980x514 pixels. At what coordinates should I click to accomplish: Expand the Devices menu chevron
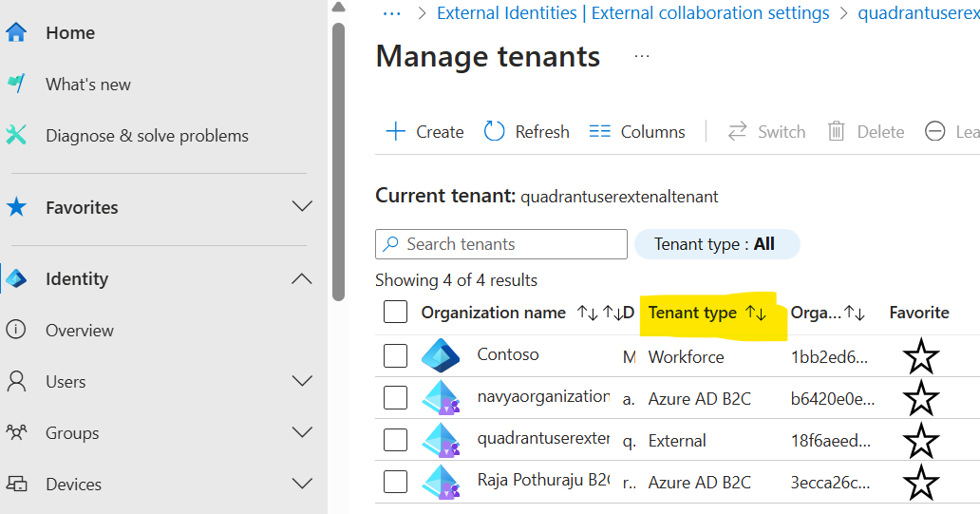click(303, 484)
